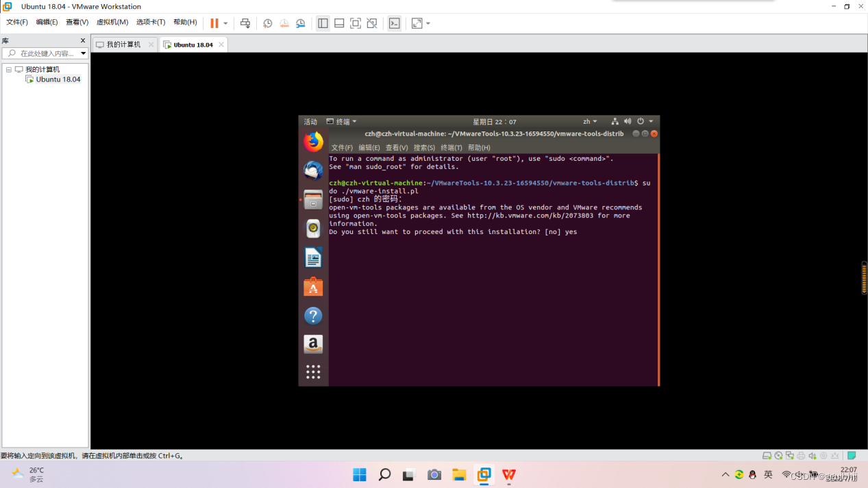Open the Files manager in Ubuntu dock

point(313,200)
